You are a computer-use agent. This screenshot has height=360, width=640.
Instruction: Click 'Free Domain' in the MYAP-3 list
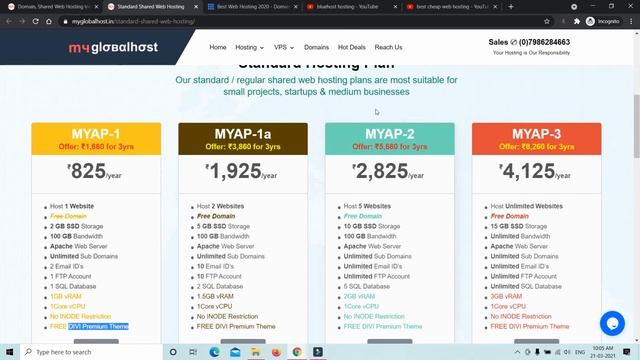(x=509, y=216)
